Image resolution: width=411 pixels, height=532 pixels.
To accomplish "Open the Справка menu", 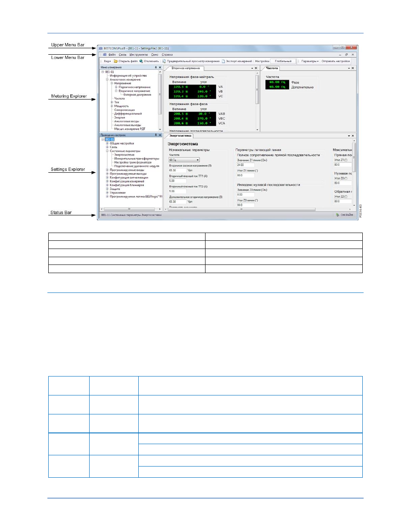I will [167, 55].
